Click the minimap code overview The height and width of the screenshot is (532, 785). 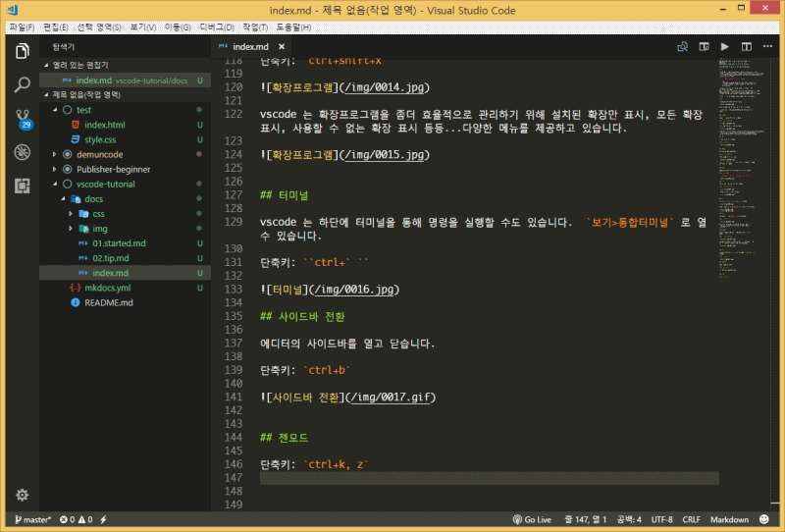tap(744, 168)
